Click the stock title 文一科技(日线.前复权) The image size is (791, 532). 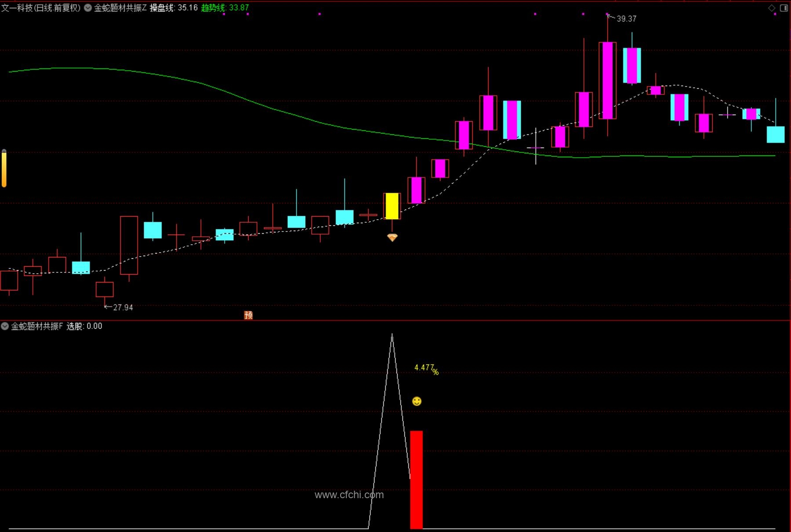[x=41, y=7]
